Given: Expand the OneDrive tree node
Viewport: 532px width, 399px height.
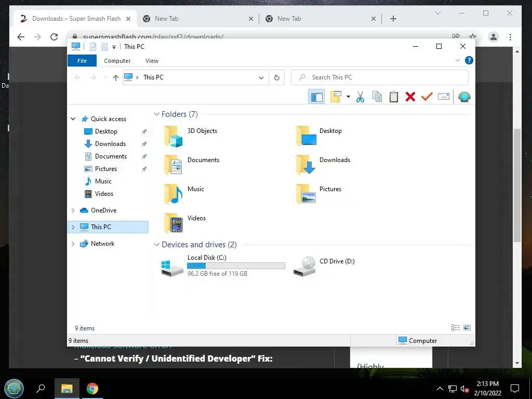Looking at the screenshot, I should 73,211.
